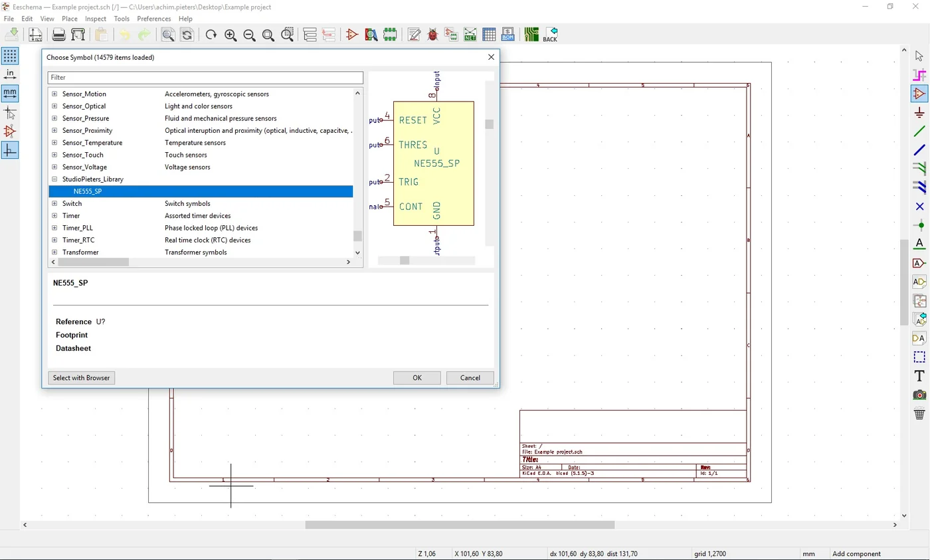Toggle horizontal/vertical wire orientation constraint

pyautogui.click(x=10, y=151)
